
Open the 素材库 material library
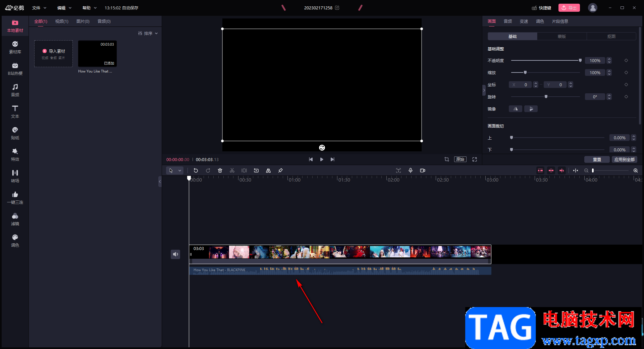click(x=15, y=48)
